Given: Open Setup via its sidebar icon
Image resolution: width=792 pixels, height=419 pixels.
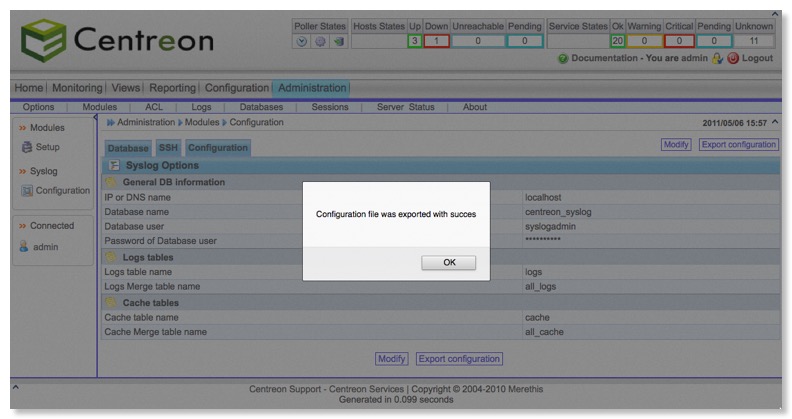Looking at the screenshot, I should click(x=26, y=147).
